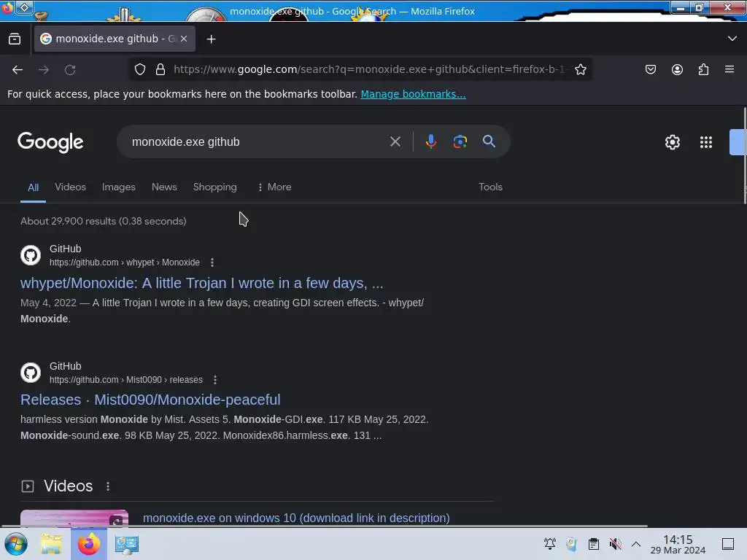This screenshot has height=560, width=747.
Task: Toggle the muted volume tray icon
Action: click(616, 544)
